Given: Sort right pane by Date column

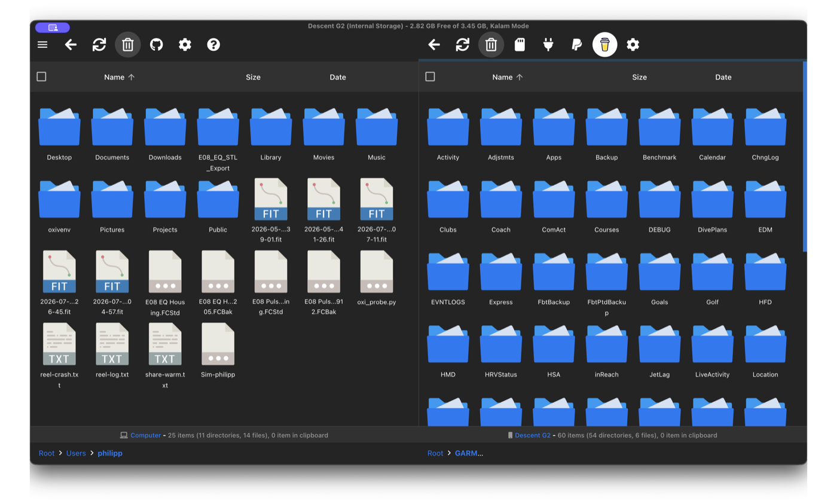Looking at the screenshot, I should tap(723, 77).
